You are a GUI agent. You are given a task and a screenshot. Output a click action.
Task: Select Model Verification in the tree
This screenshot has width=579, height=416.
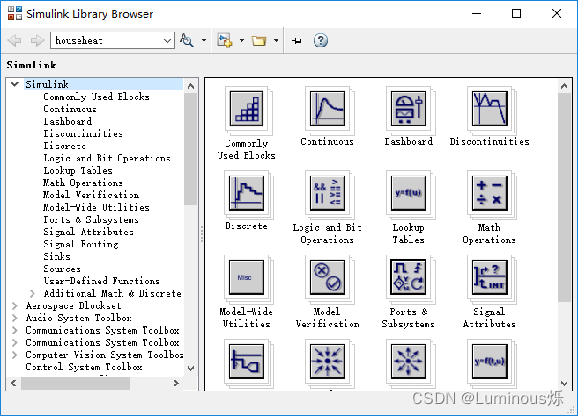click(x=91, y=195)
